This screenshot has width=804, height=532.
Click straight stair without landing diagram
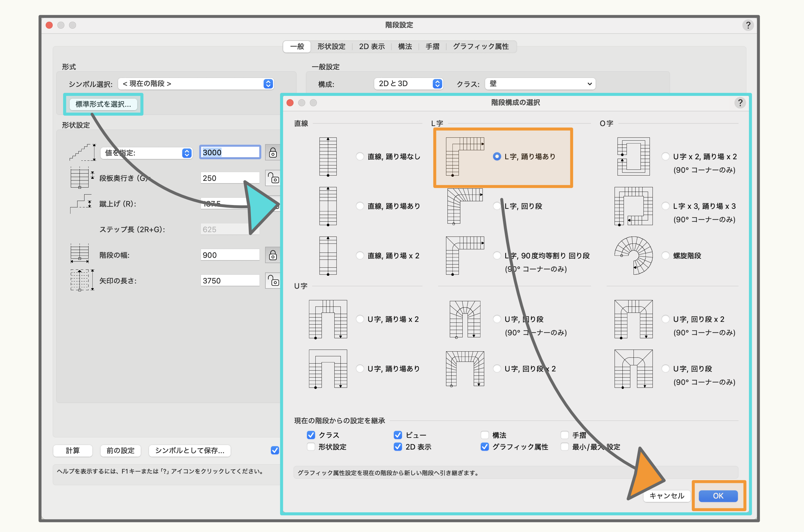coord(328,157)
